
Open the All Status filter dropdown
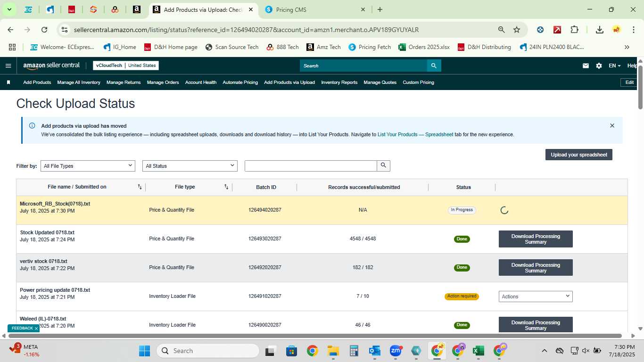[190, 166]
